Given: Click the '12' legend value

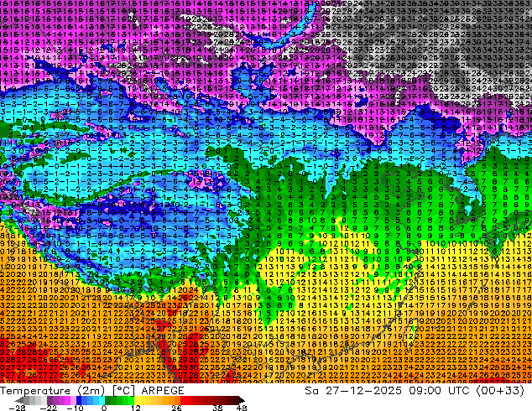Looking at the screenshot, I should pyautogui.click(x=136, y=408).
